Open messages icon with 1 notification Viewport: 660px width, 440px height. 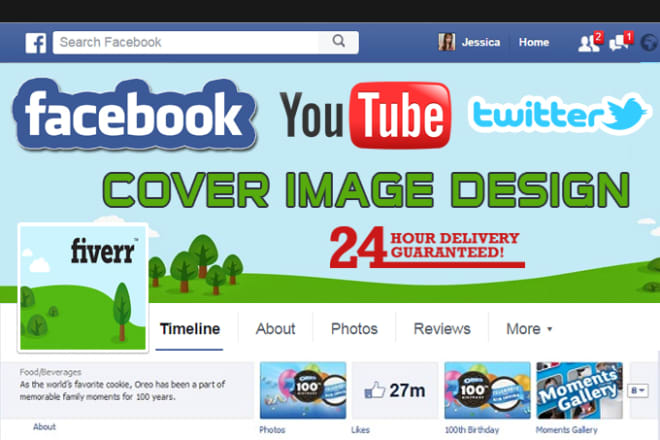pyautogui.click(x=621, y=42)
